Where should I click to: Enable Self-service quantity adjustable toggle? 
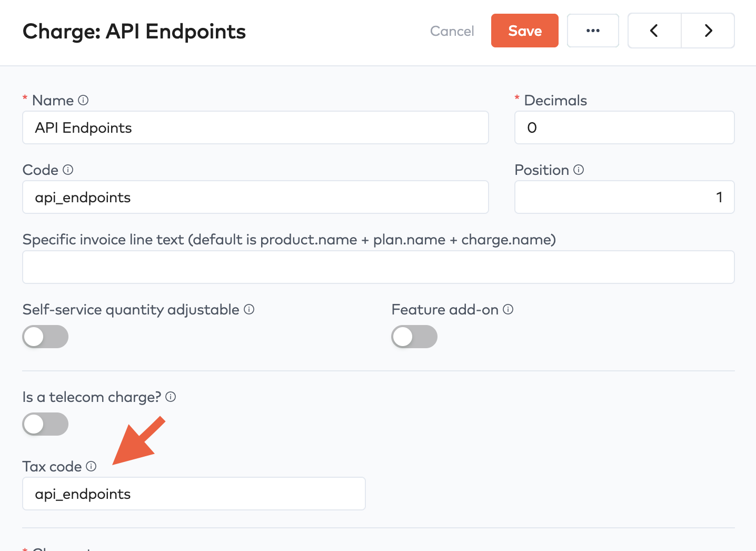pyautogui.click(x=45, y=337)
